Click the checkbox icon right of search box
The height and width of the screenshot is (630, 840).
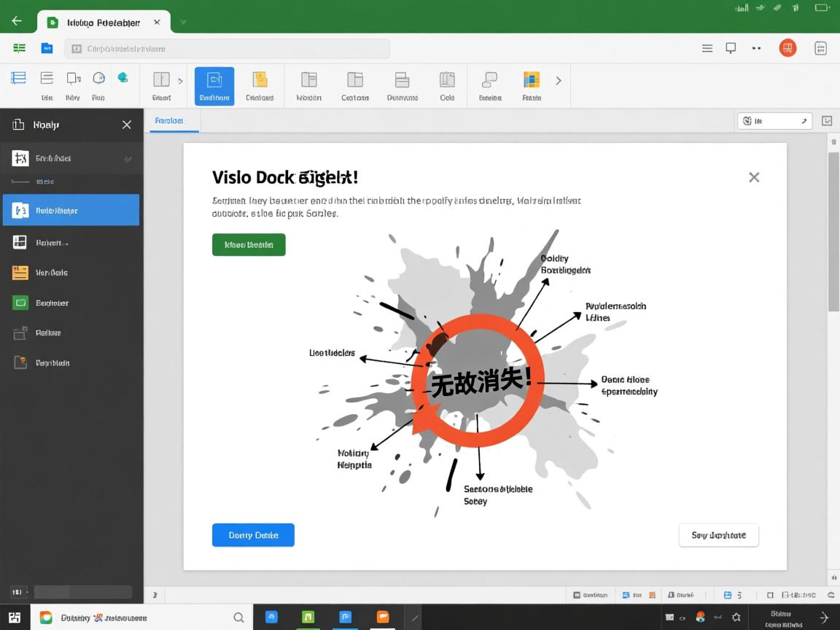click(x=827, y=121)
